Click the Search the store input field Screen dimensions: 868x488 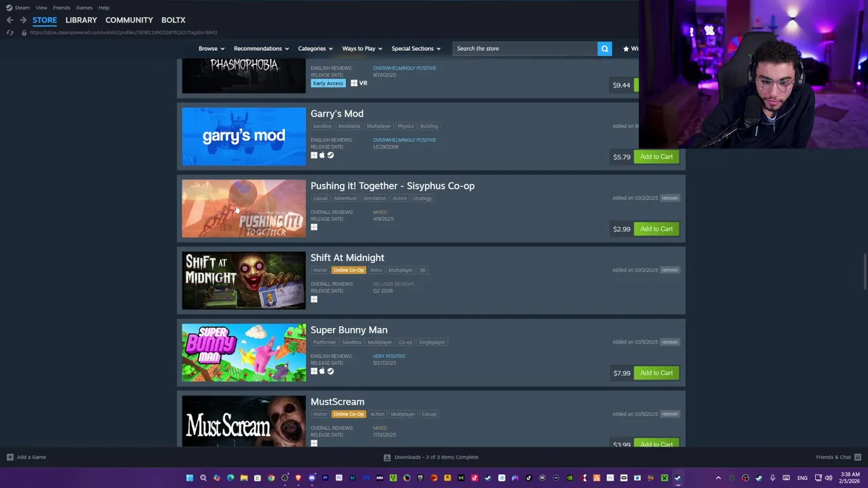pyautogui.click(x=525, y=49)
